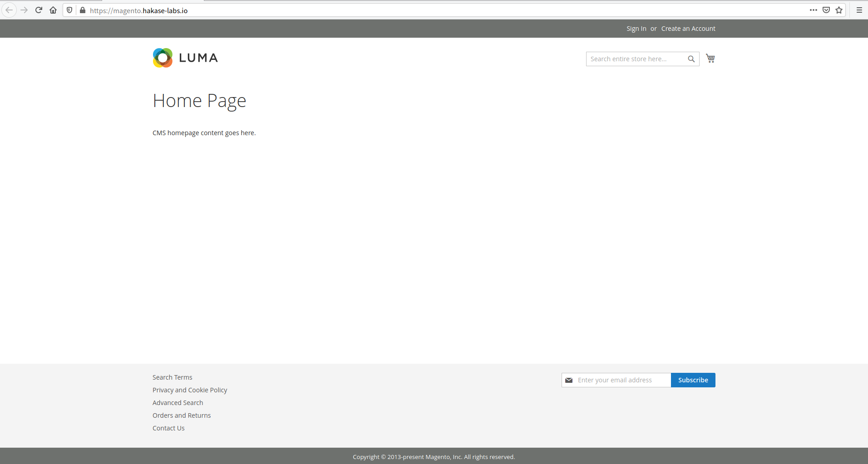Focus the newsletter email address field
The width and height of the screenshot is (868, 464).
click(x=622, y=380)
